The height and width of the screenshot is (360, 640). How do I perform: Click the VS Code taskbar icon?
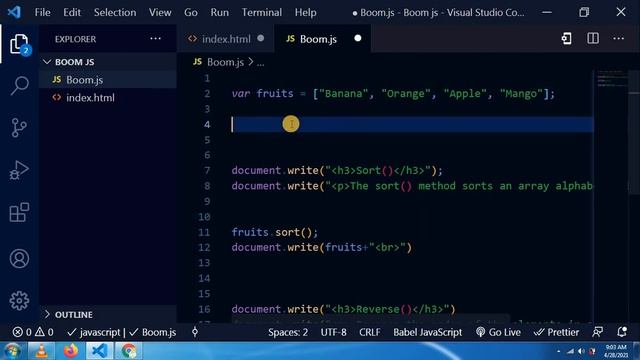pos(100,351)
